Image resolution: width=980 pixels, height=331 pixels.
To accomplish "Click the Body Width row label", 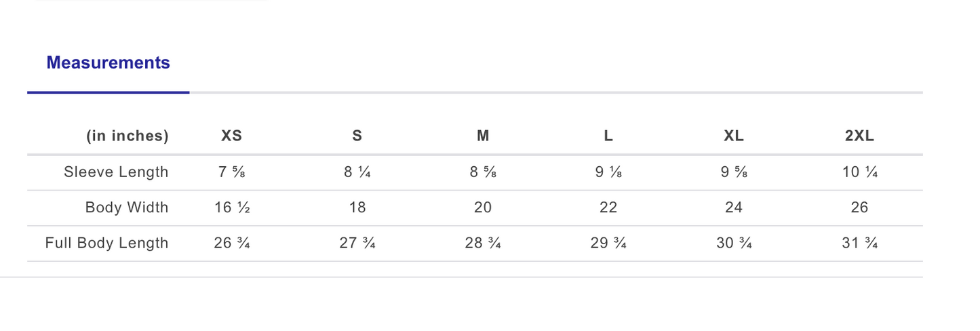I will tap(127, 208).
